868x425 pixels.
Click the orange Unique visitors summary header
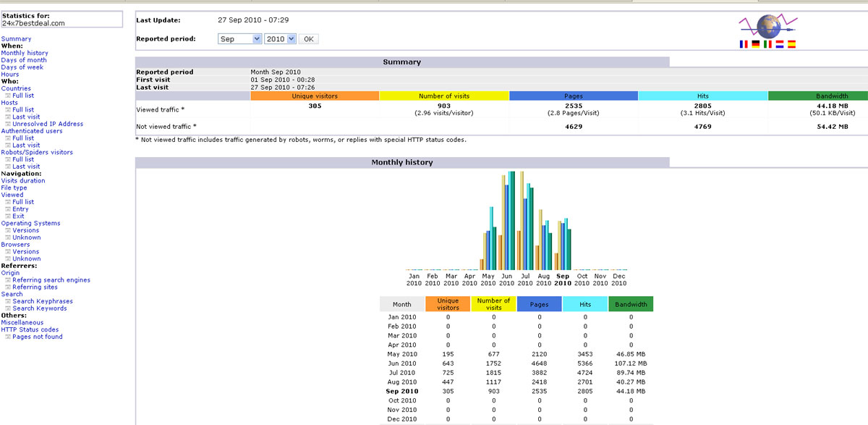point(315,96)
